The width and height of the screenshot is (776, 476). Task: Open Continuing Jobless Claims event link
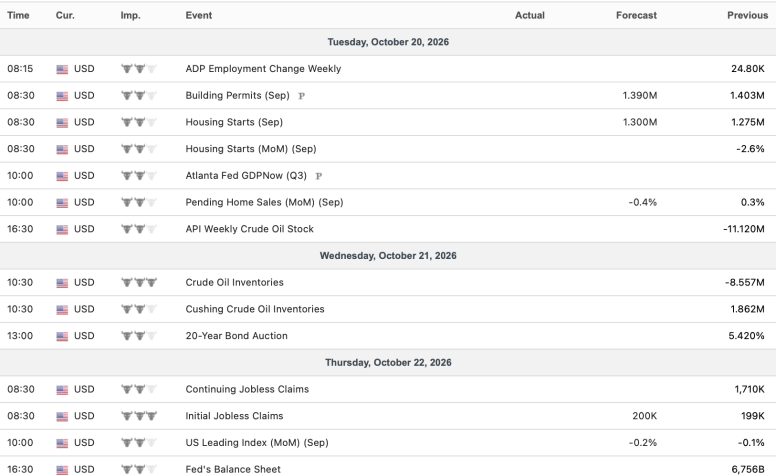pos(247,389)
